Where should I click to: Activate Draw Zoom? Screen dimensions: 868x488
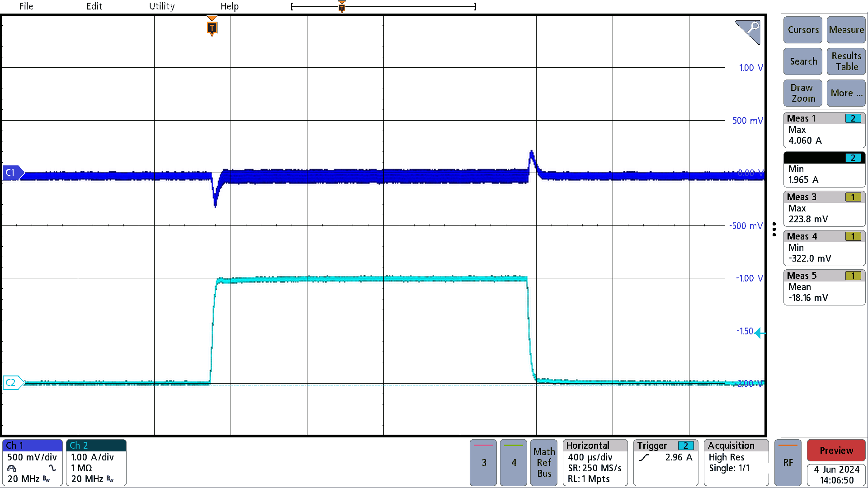[x=803, y=93]
